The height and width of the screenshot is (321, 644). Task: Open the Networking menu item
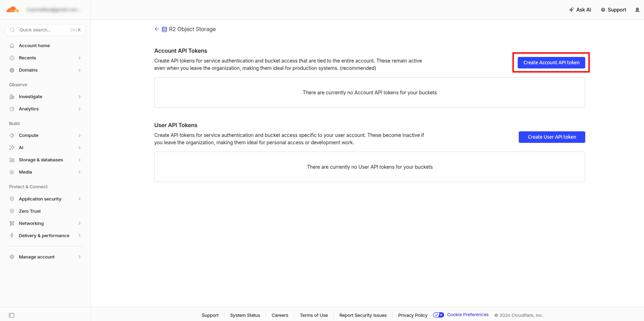45,224
